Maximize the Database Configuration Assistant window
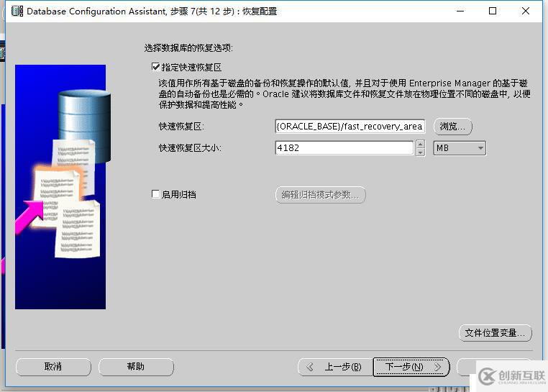 (x=493, y=12)
